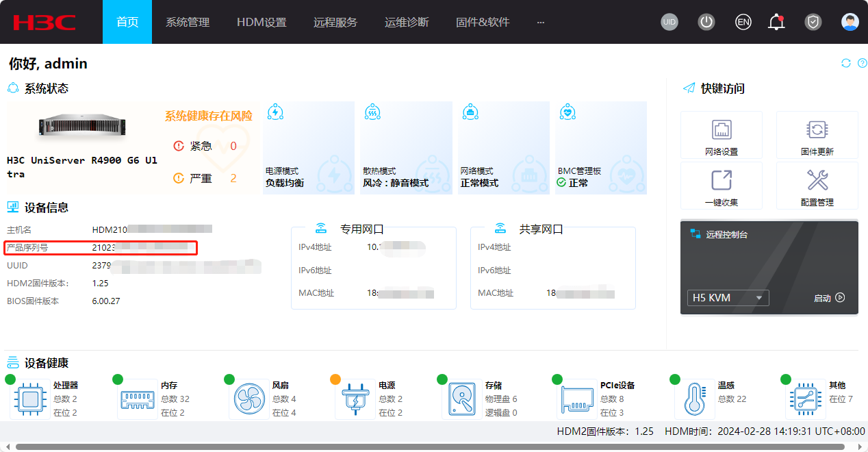
Task: Click the H3C logo
Action: (x=44, y=22)
